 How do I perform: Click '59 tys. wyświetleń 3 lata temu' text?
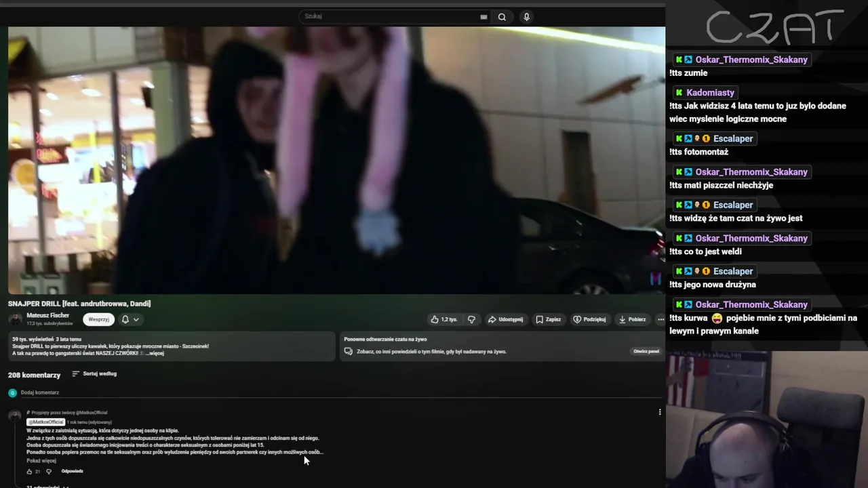pos(47,339)
